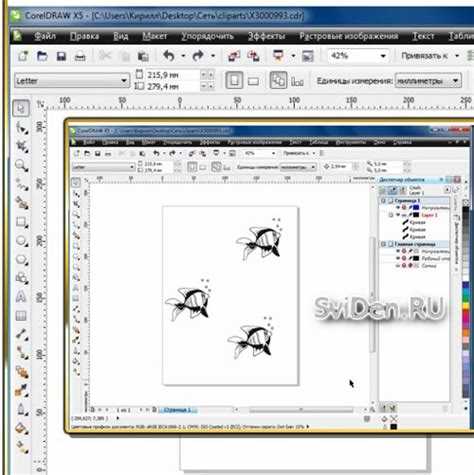Click the top-right fish in embedded screenshot
474x475 pixels.
[259, 240]
